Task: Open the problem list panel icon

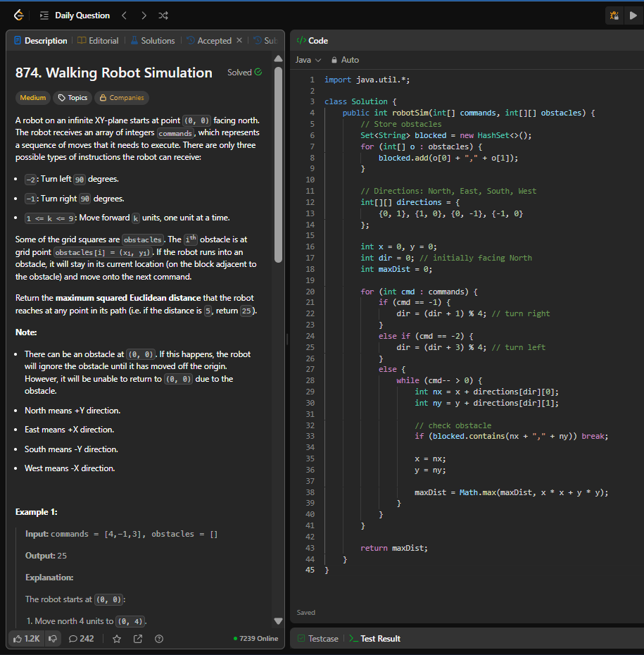Action: [x=44, y=15]
